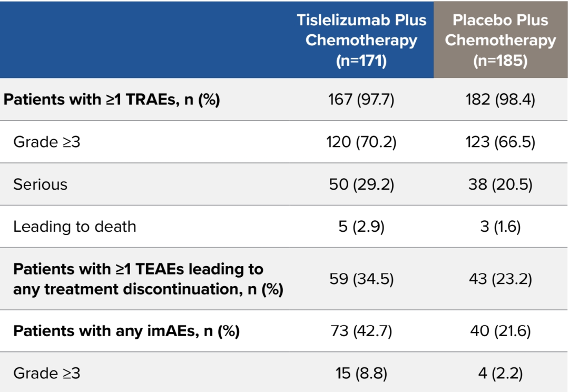Image resolution: width=569 pixels, height=392 pixels.
Task: Select the 120 (70.2) value
Action: (361, 142)
